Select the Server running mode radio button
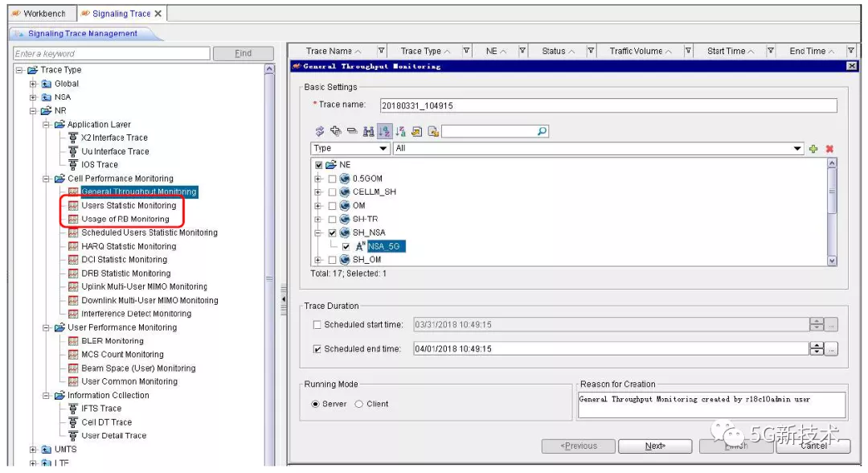The image size is (868, 473). 315,404
